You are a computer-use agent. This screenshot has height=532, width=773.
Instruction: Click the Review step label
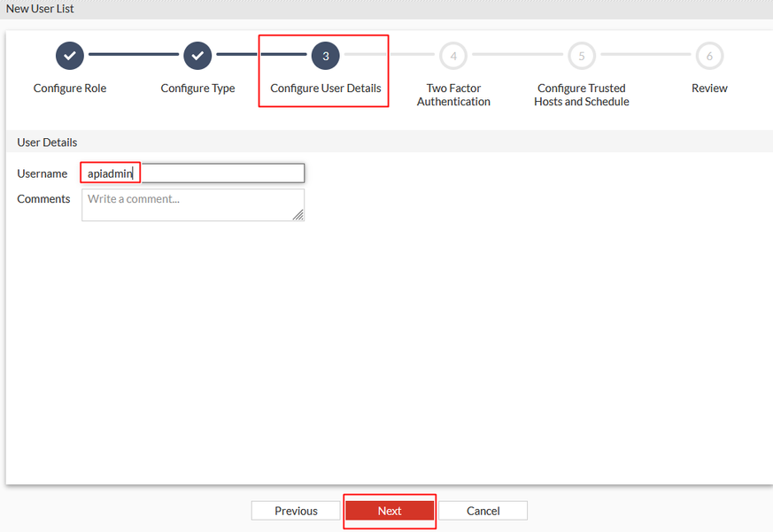click(x=709, y=89)
